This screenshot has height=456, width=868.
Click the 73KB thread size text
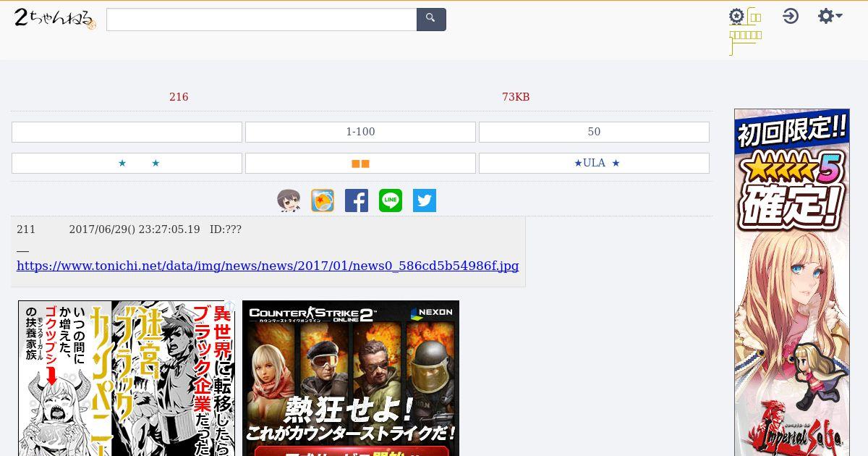516,97
